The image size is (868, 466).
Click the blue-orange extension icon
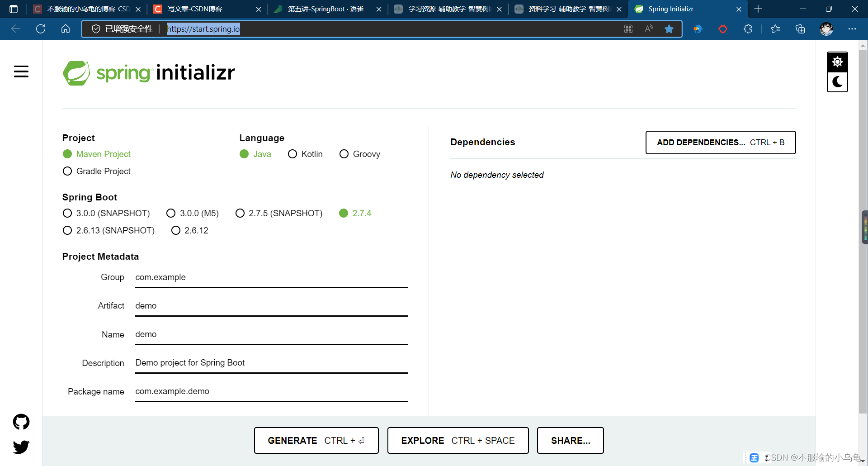(698, 29)
